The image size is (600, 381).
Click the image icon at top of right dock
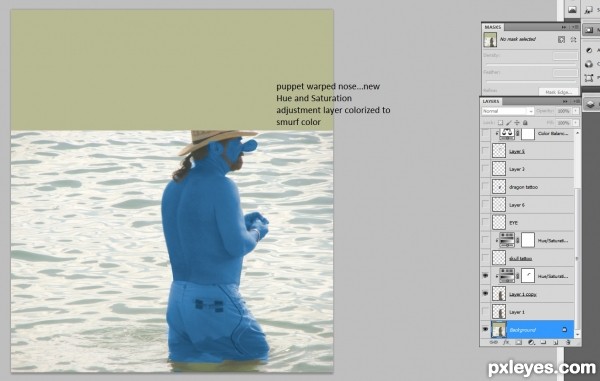pyautogui.click(x=572, y=10)
